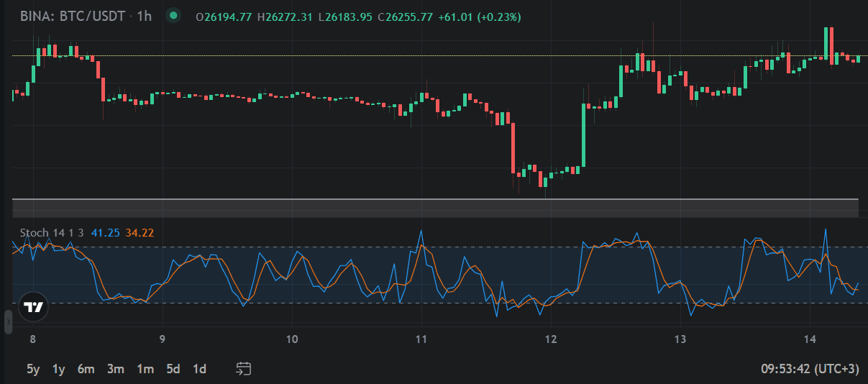The height and width of the screenshot is (384, 868).
Task: Click the blue Stoch value 41.25
Action: (x=106, y=232)
